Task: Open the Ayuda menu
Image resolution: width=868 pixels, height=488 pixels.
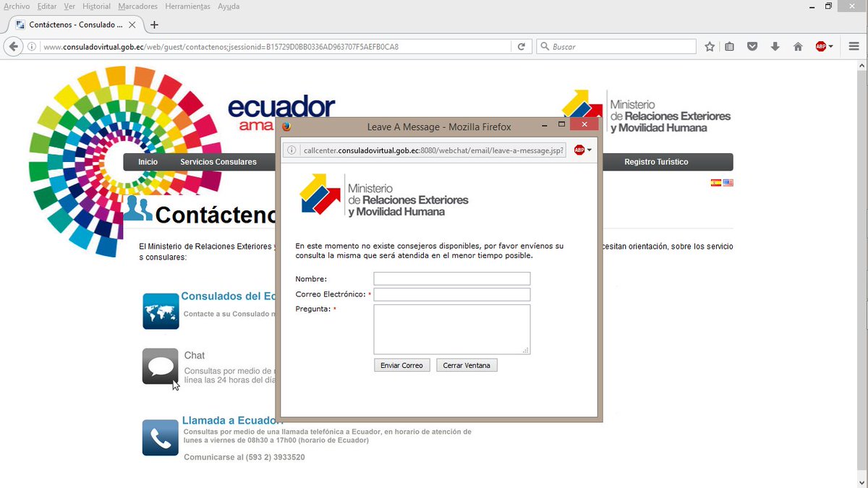Action: click(229, 7)
